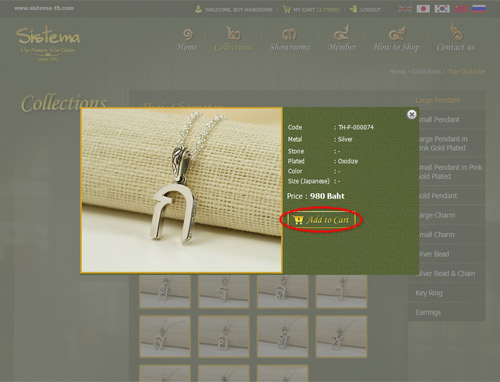Click the Logout link
Viewport: 500px width, 382px height.
tap(365, 10)
